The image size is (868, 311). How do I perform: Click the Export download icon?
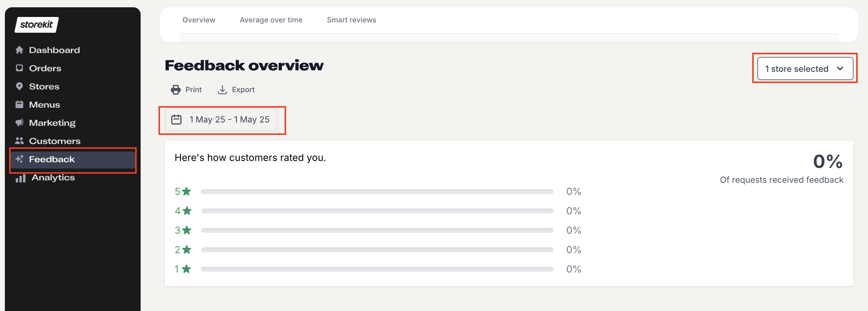[222, 90]
